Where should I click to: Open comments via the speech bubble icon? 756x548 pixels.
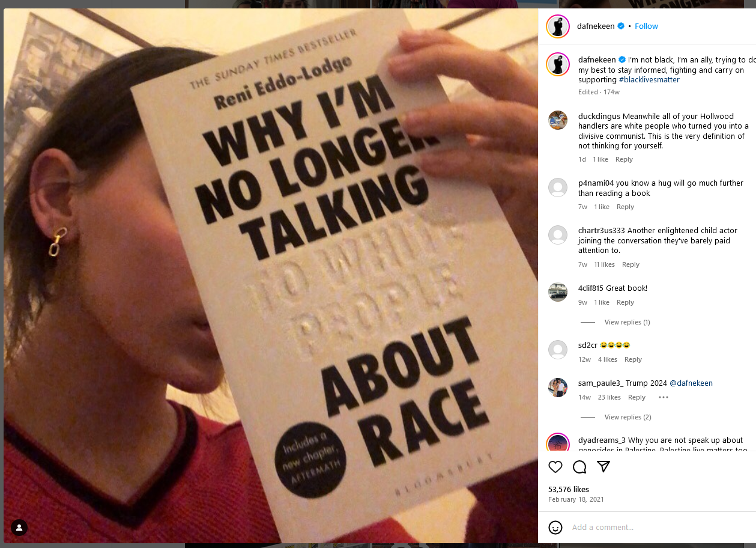click(579, 467)
